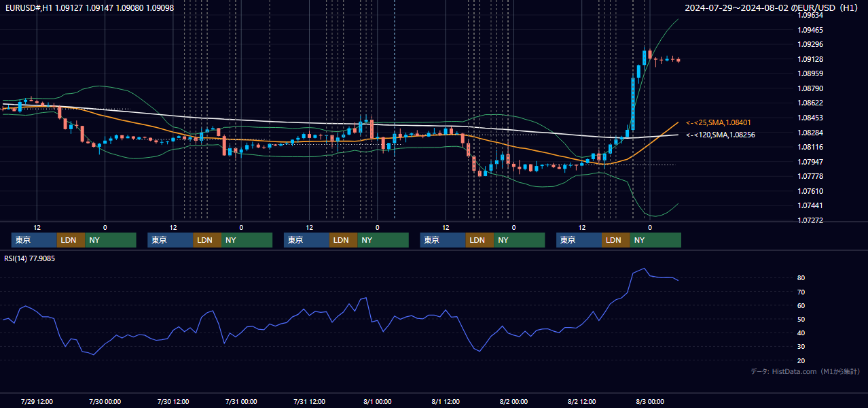Select price label 1.09465
The image size is (868, 408).
pyautogui.click(x=810, y=30)
